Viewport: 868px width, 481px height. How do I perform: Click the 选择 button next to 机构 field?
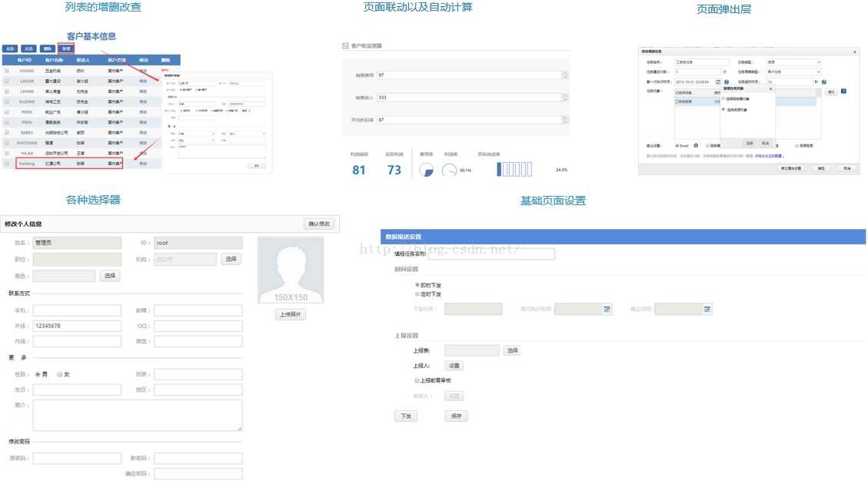tap(231, 259)
